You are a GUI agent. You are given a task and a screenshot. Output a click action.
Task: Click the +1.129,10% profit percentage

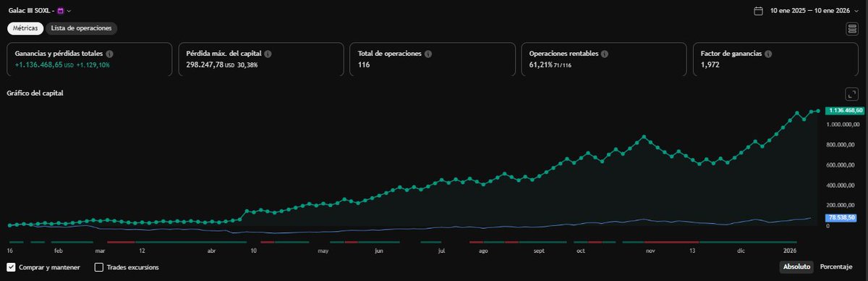click(93, 65)
